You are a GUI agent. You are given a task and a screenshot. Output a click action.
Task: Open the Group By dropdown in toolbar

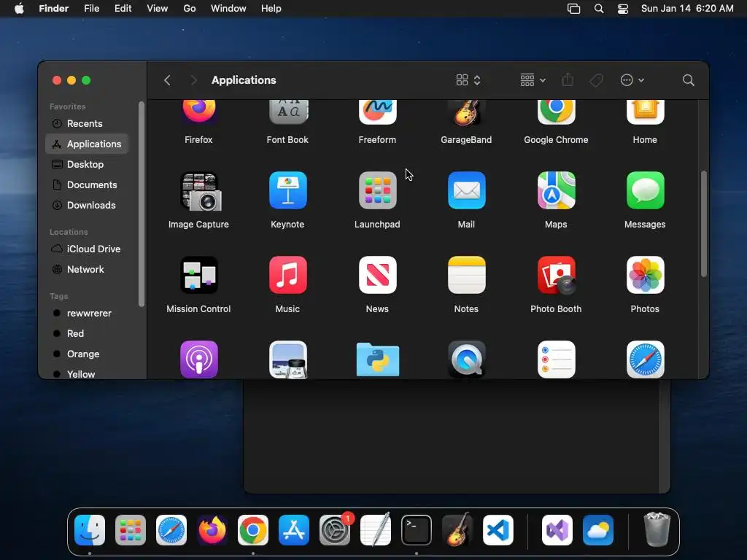click(533, 80)
